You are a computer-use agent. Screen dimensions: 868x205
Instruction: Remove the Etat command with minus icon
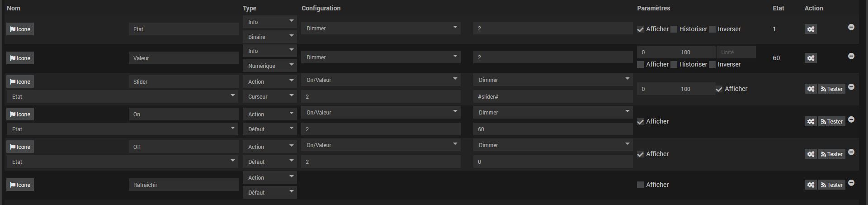(851, 27)
